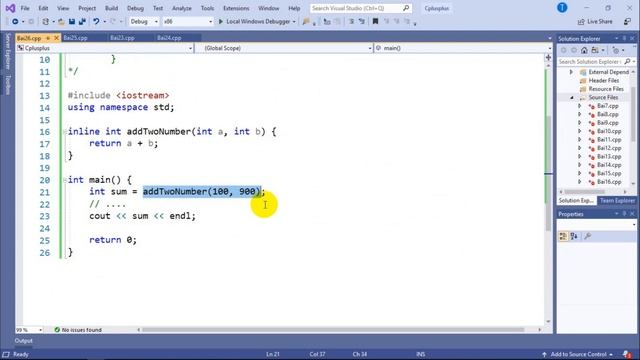Screen dimensions: 640x360
Task: Collapse the main function outline toggle
Action: tap(64, 180)
